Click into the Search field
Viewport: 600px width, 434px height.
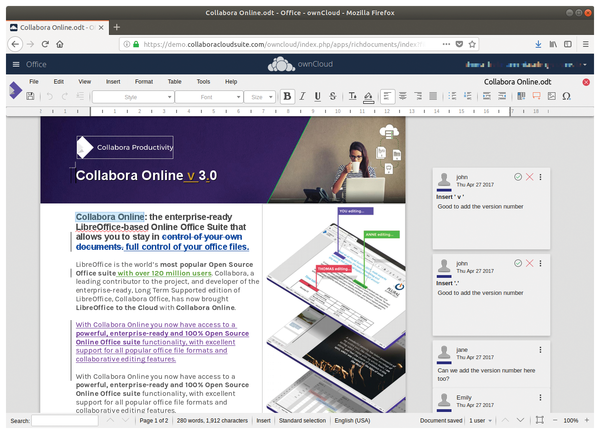pos(65,421)
